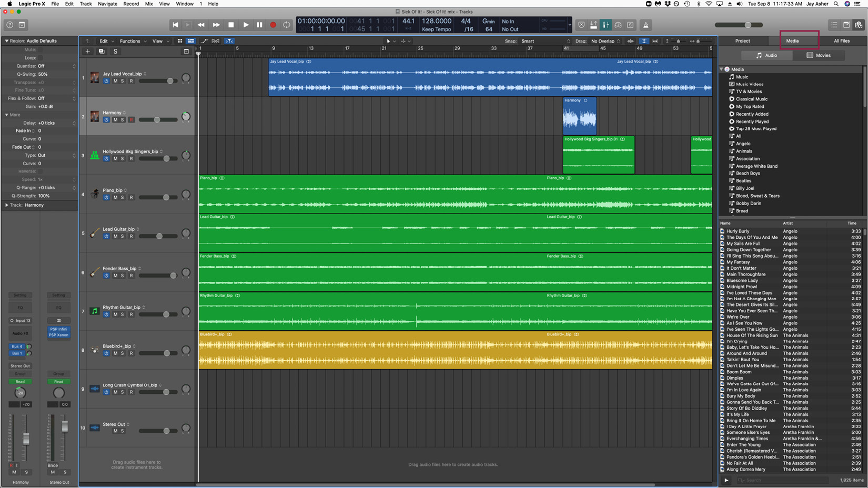Expand the Track: Harmony disclosure triangle
The image size is (868, 488).
click(x=6, y=205)
